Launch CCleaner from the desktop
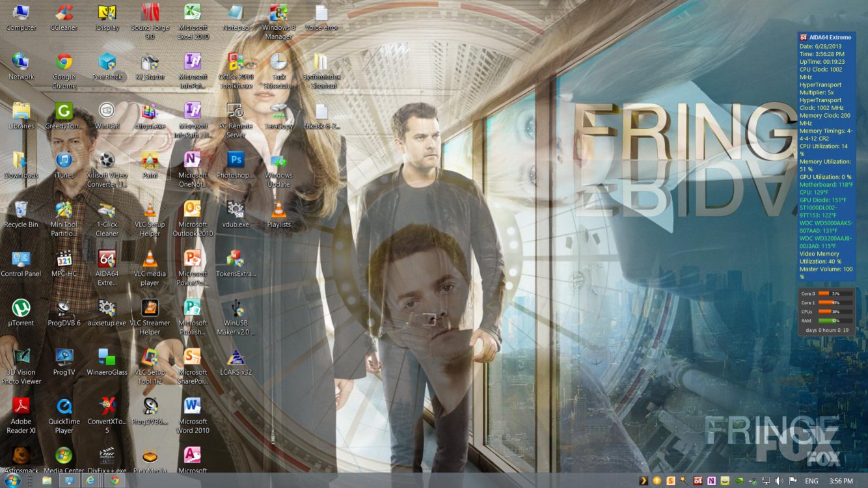Screen dimensions: 868x488 click(x=64, y=18)
